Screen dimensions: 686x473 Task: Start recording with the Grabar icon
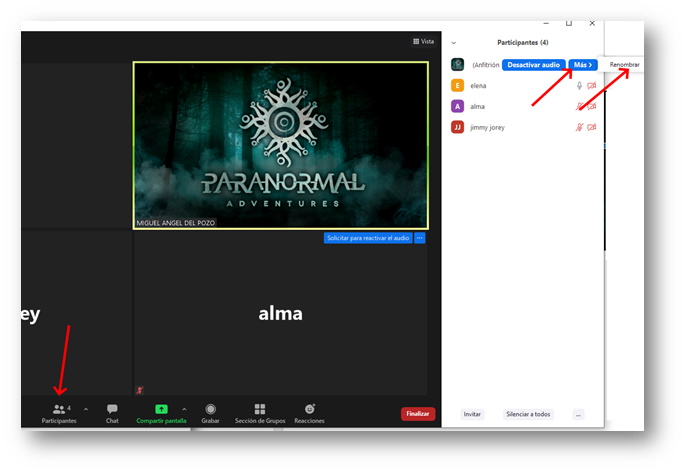tap(210, 409)
